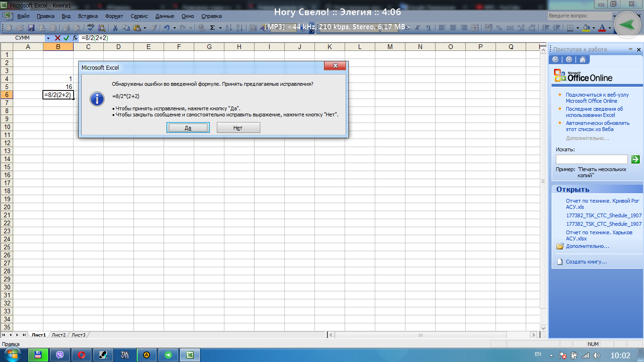This screenshot has width=644, height=362.
Task: Click the Percent Style icon
Action: point(499,28)
